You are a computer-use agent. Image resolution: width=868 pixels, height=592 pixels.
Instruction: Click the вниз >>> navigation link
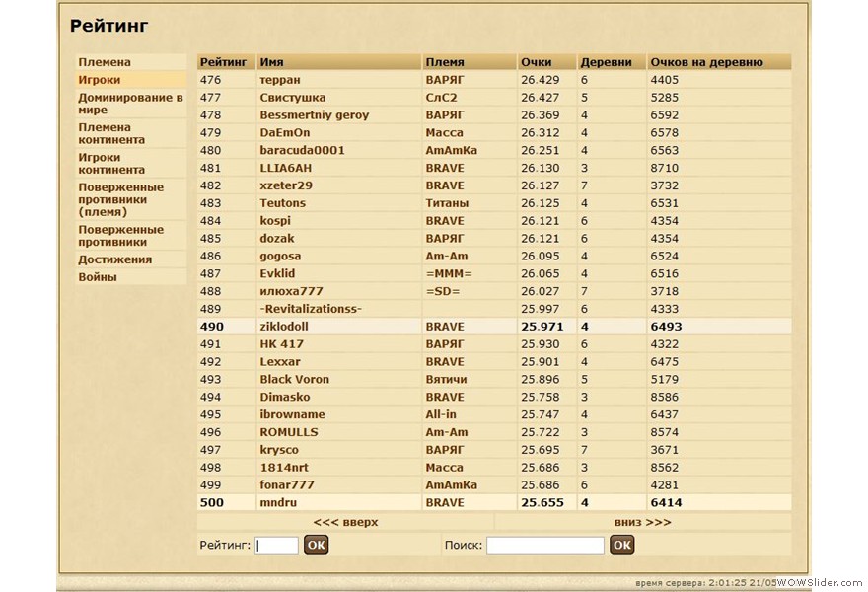(642, 522)
